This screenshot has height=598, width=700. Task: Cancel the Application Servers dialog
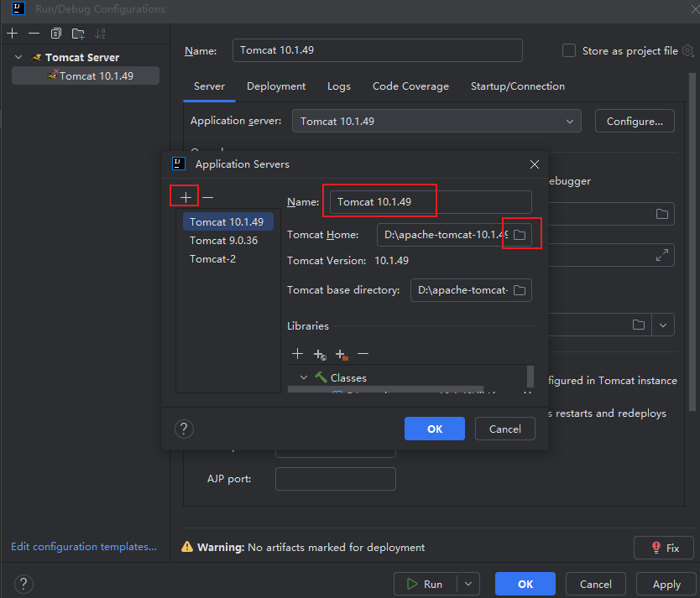tap(505, 429)
